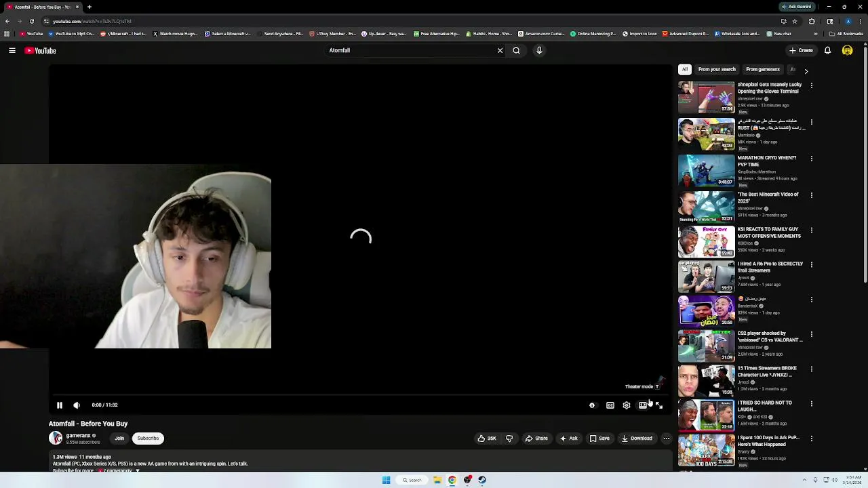Go to YouTube home via logo

click(41, 50)
